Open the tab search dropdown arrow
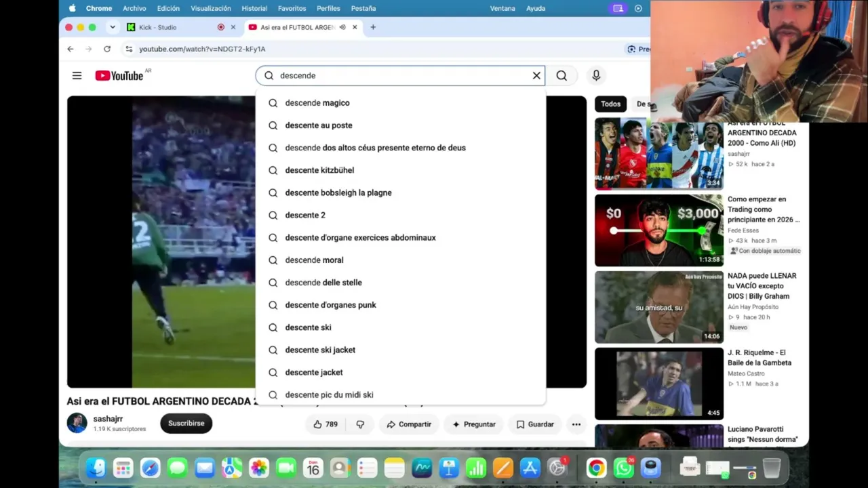 point(113,27)
